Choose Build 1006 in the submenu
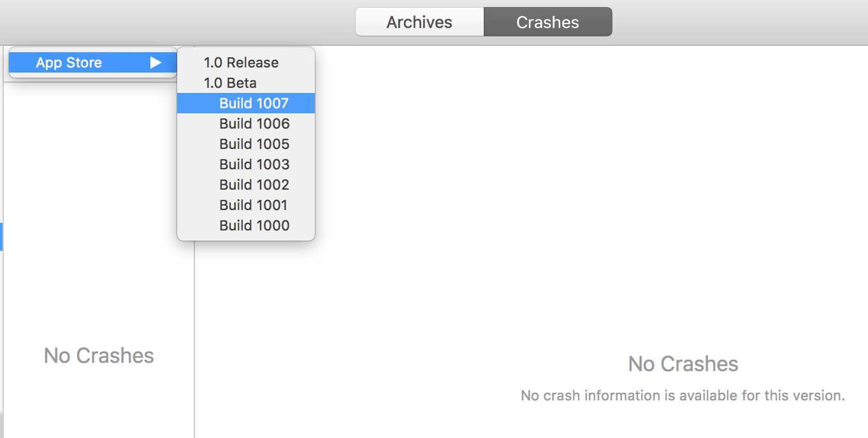Screen dimensions: 868x438 (254, 124)
